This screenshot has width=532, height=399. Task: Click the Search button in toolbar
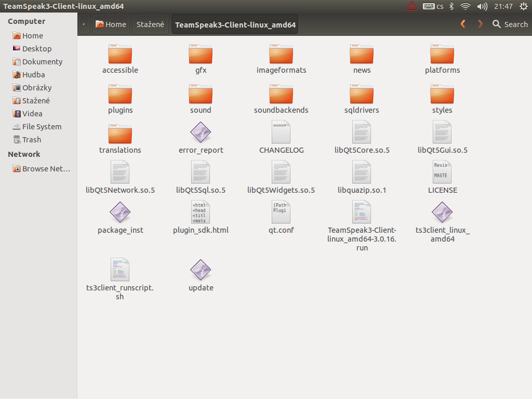click(x=510, y=24)
